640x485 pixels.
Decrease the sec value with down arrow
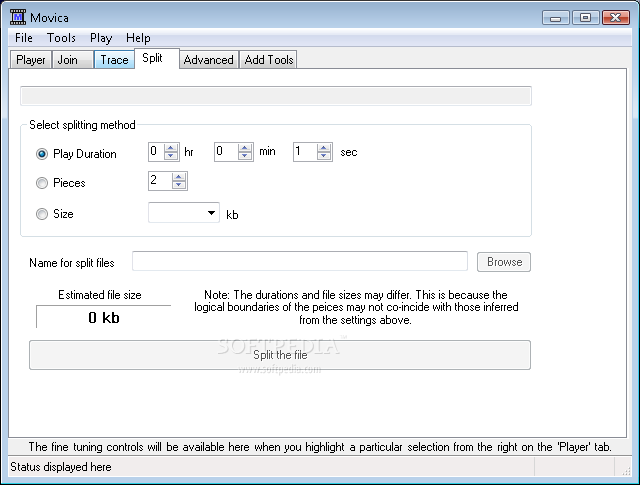324,156
